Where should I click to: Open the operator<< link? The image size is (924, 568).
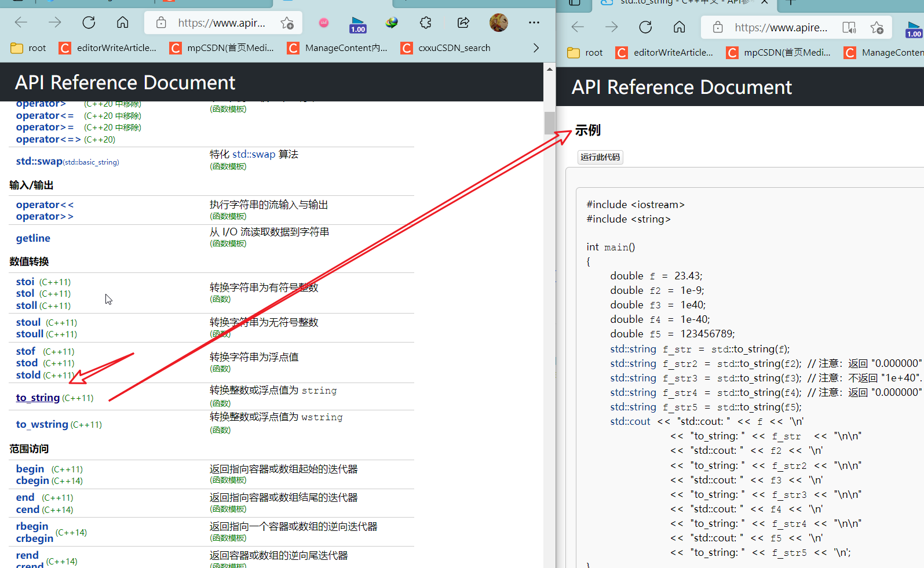[x=45, y=205]
